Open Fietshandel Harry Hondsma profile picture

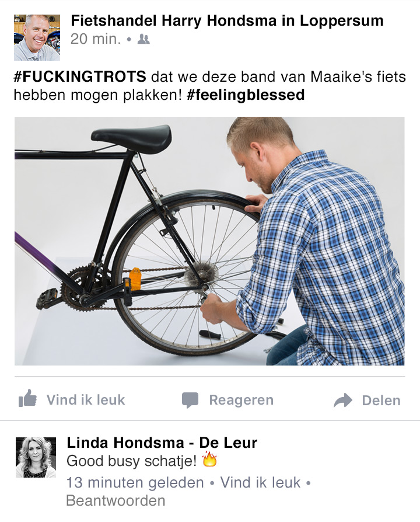click(37, 37)
